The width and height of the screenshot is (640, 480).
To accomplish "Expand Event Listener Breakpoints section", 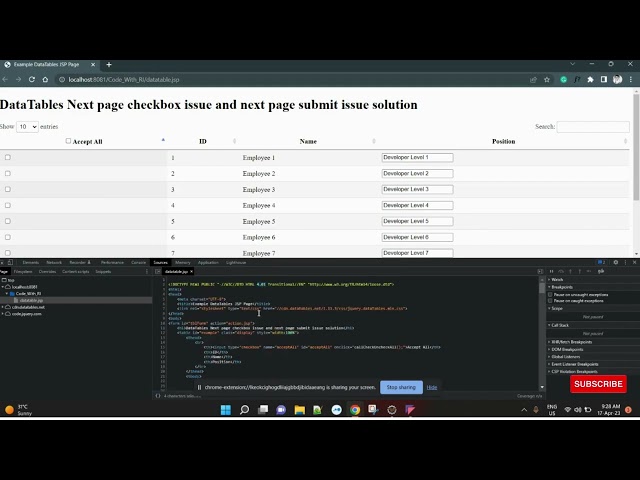I will click(x=573, y=364).
